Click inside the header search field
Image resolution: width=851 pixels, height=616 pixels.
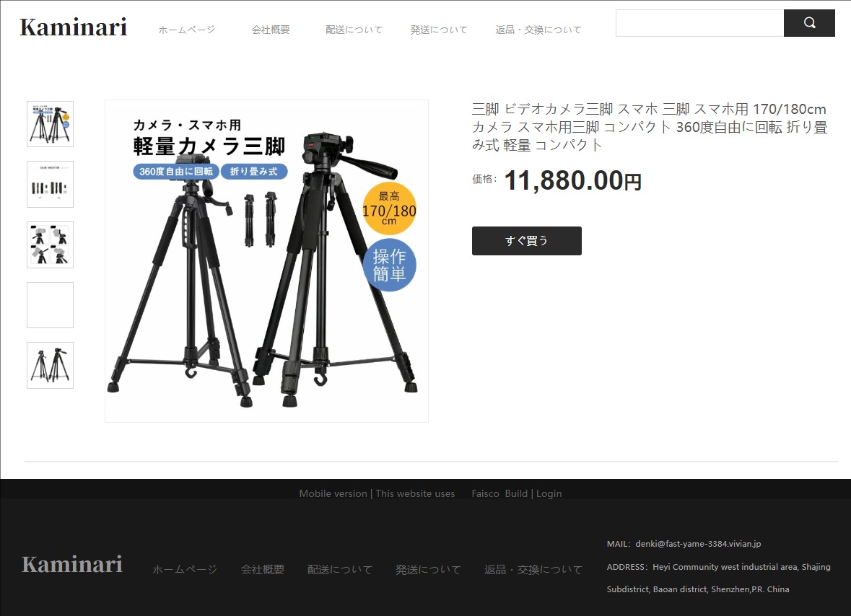pos(699,23)
